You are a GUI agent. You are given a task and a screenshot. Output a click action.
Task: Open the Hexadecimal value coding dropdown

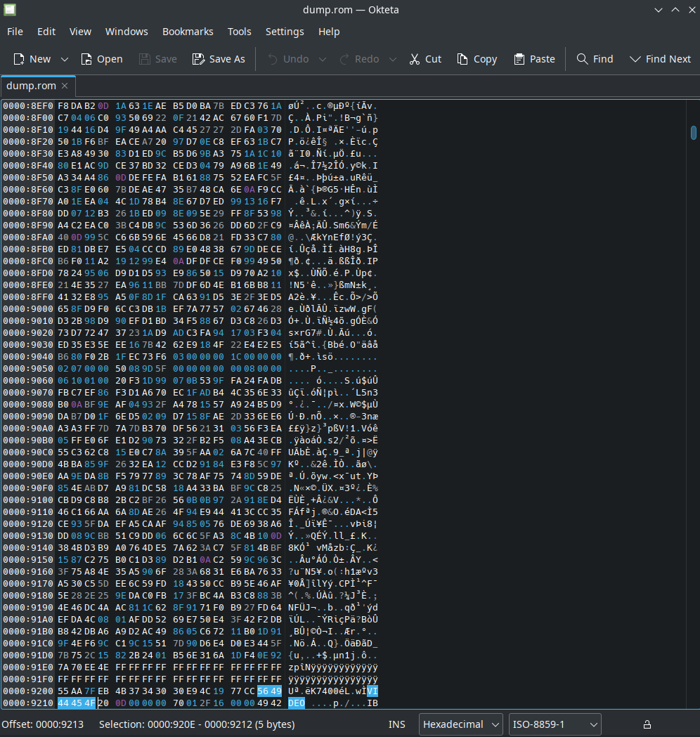[x=461, y=724]
